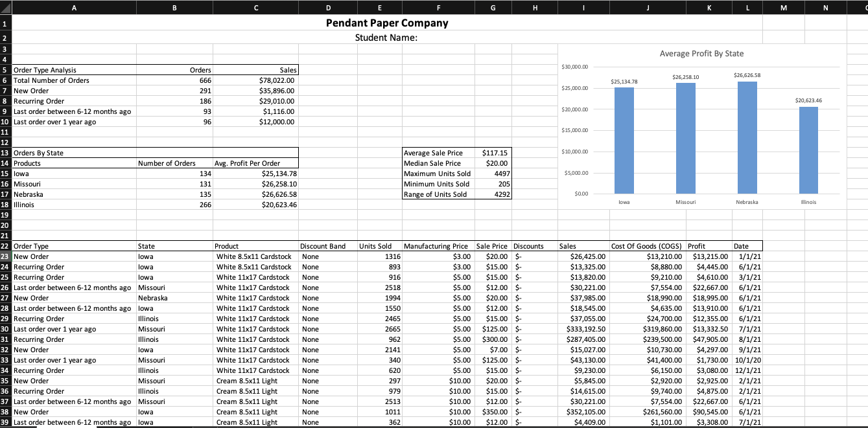Viewport: 868px width, 428px height.
Task: Click the $78,022.00 sales cell
Action: coord(255,80)
